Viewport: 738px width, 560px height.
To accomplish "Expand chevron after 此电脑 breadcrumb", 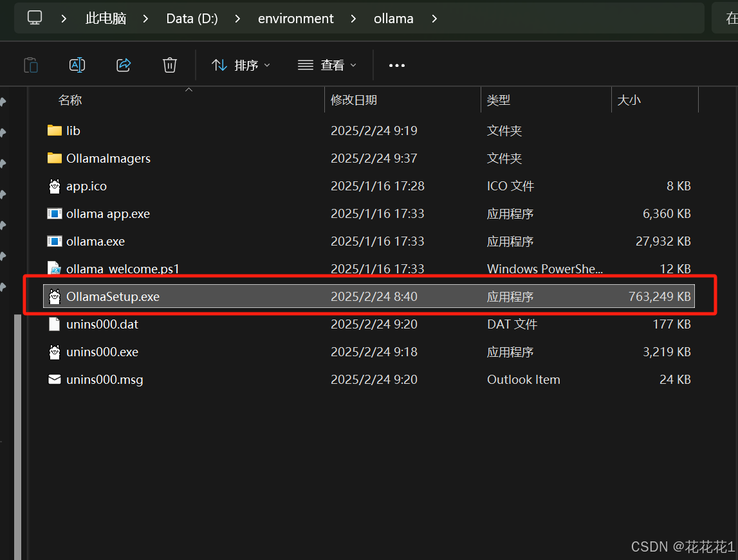I will click(x=145, y=19).
